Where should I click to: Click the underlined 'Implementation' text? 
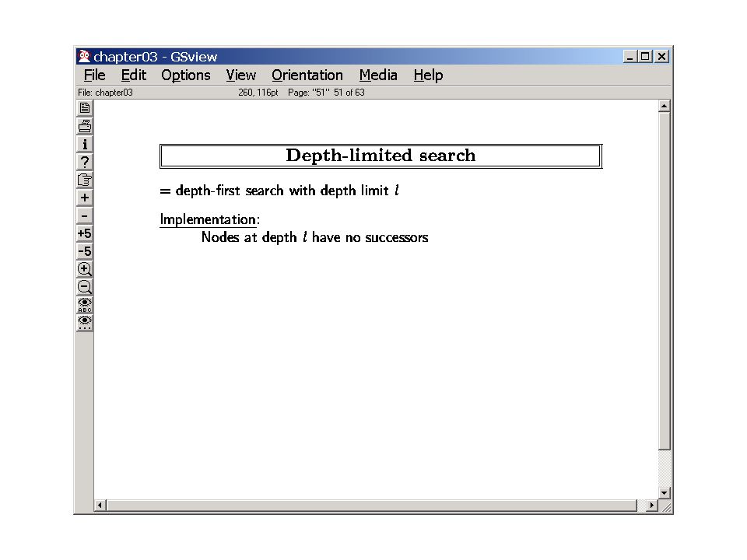point(209,219)
